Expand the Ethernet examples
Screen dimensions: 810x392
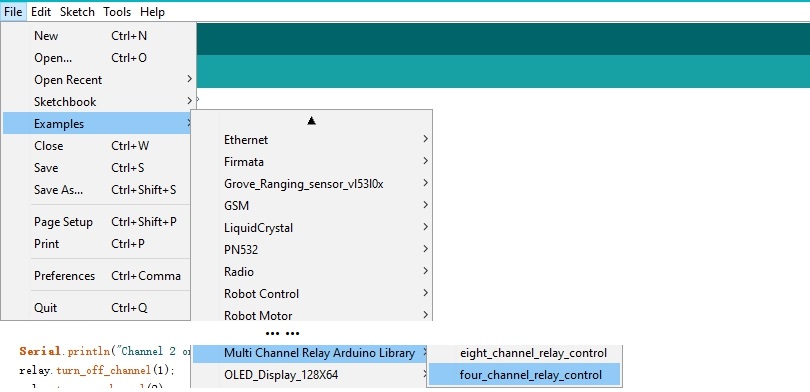(x=311, y=140)
